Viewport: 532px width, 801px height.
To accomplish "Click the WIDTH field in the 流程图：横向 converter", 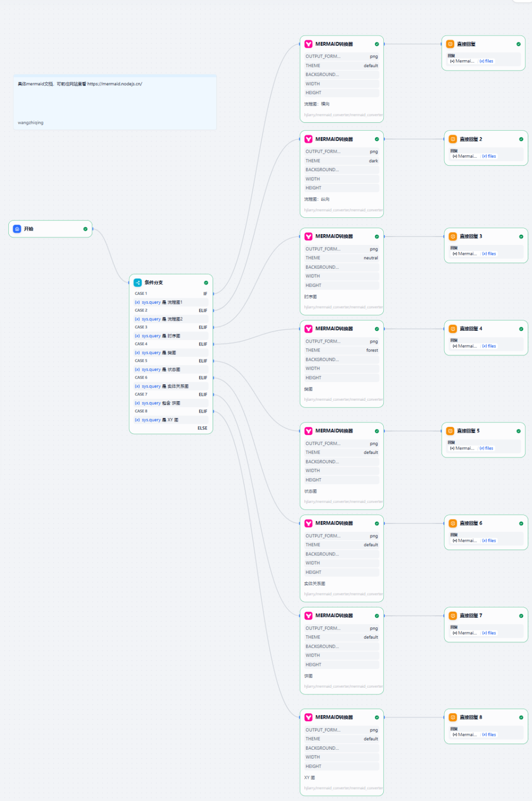I will point(341,84).
